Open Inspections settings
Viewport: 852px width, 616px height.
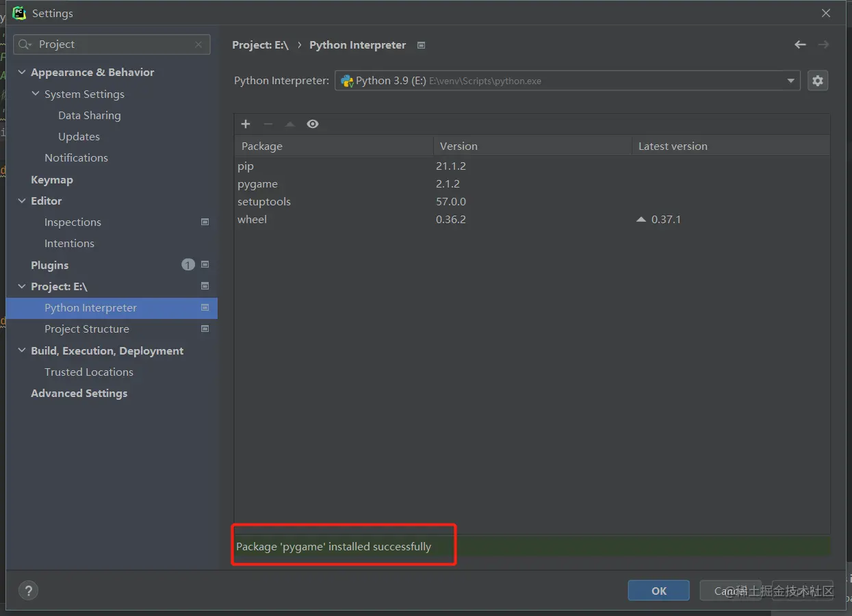(x=73, y=222)
